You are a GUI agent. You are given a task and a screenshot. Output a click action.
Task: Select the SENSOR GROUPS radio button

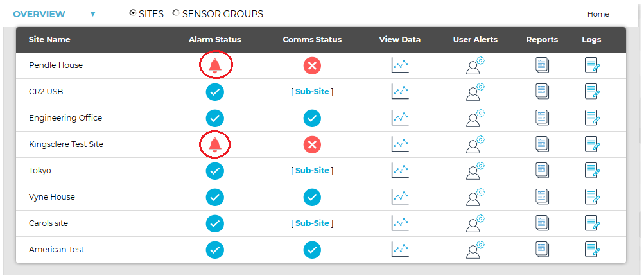(x=176, y=13)
